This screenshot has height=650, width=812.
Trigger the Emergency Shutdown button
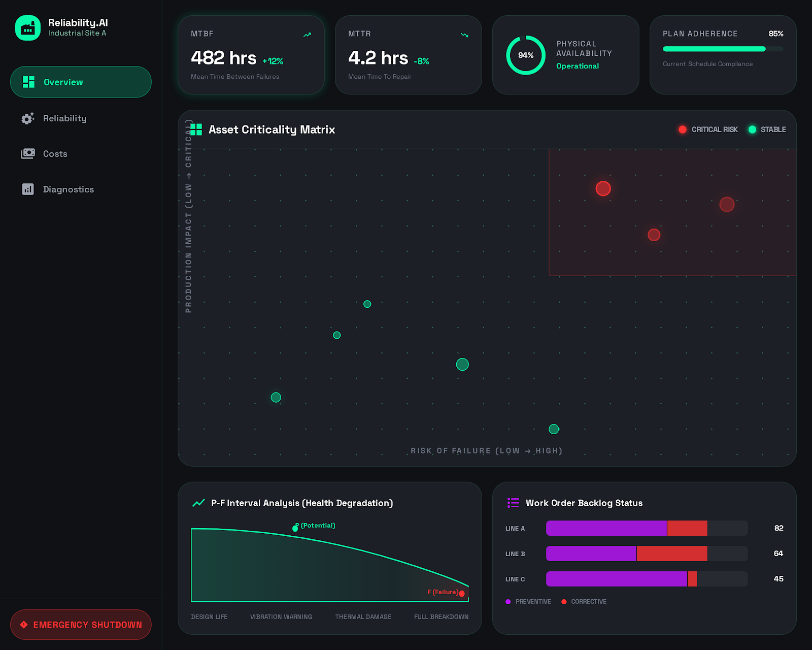point(81,625)
